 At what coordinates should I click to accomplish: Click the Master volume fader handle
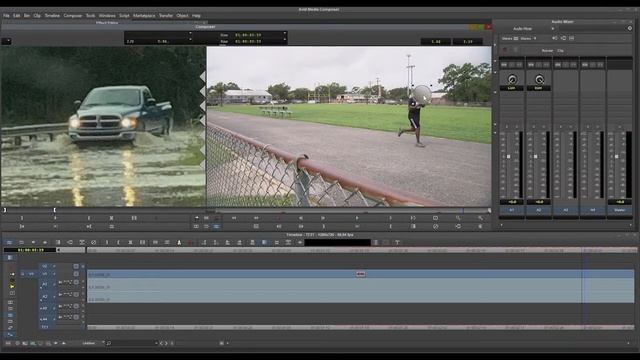click(x=616, y=156)
